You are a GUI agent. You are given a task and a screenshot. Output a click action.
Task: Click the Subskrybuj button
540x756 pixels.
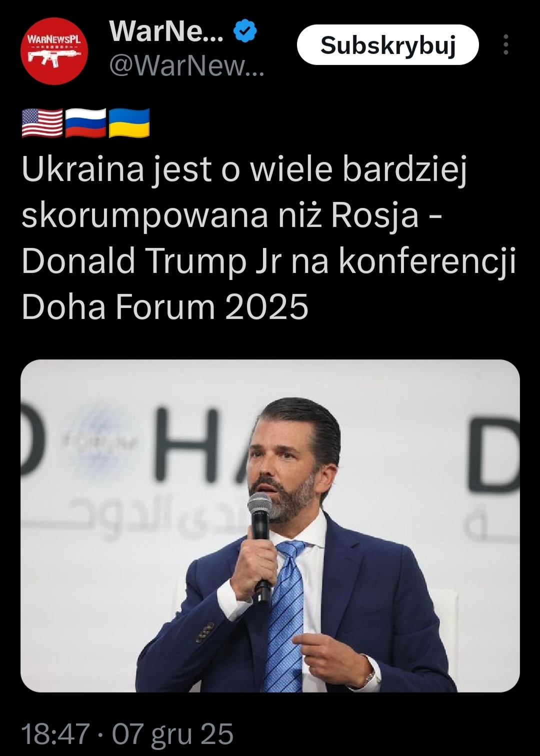click(x=388, y=45)
